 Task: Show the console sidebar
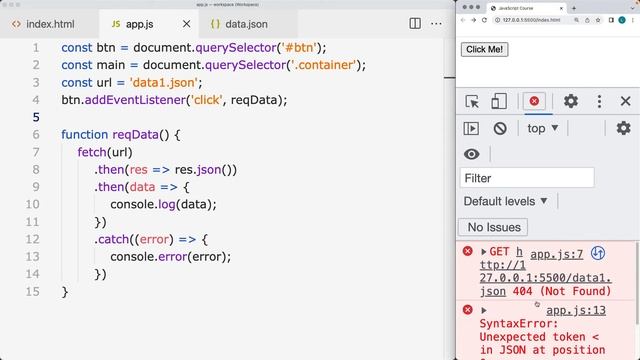coord(471,129)
